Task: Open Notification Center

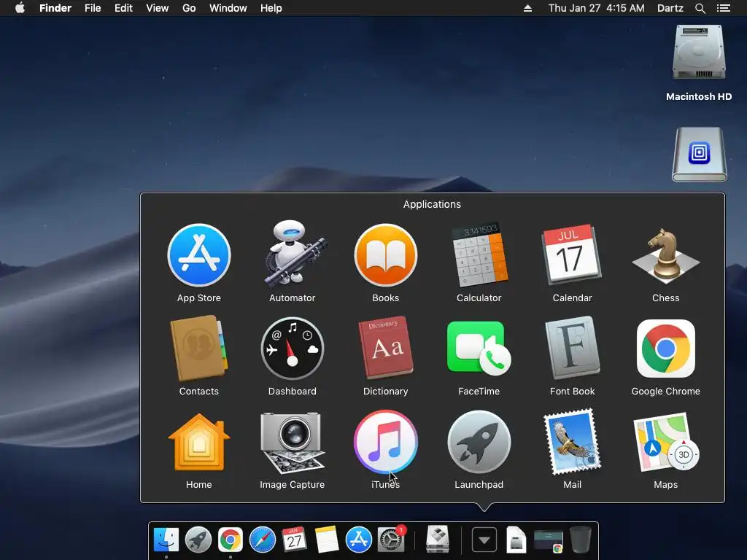Action: click(724, 8)
